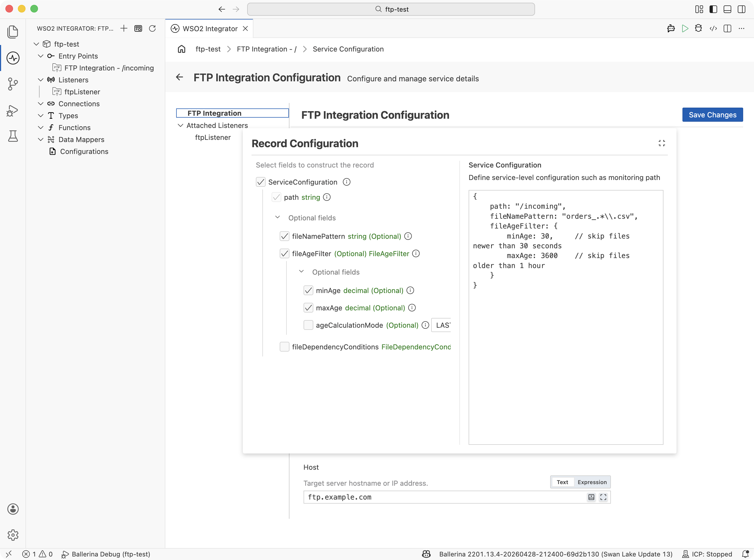Switch Host input to Text mode
Viewport: 754px width, 560px height.
tap(562, 482)
